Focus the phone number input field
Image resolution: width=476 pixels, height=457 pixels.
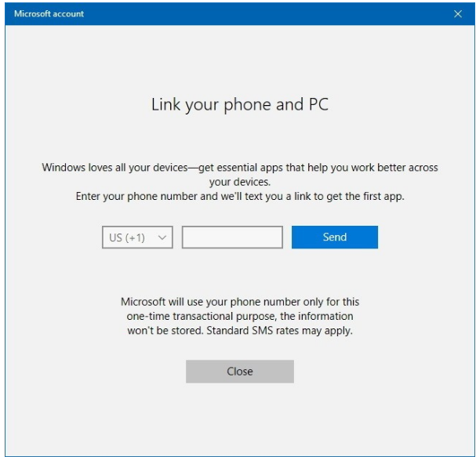point(232,238)
